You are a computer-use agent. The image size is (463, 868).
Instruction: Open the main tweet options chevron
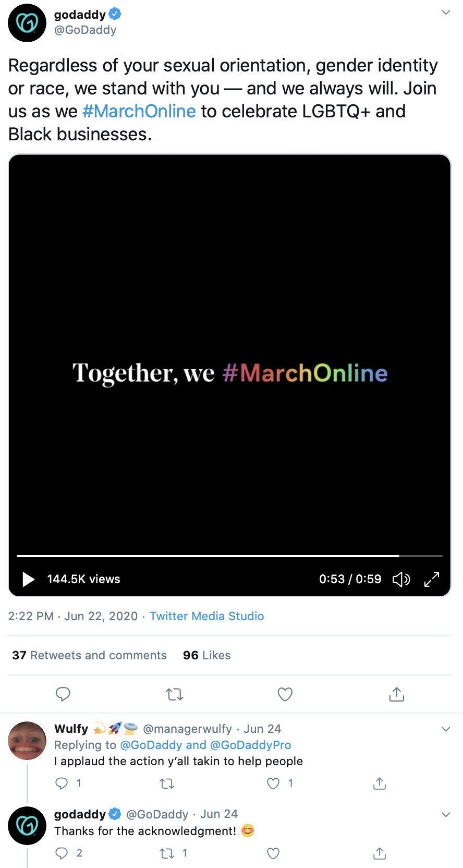tap(446, 13)
